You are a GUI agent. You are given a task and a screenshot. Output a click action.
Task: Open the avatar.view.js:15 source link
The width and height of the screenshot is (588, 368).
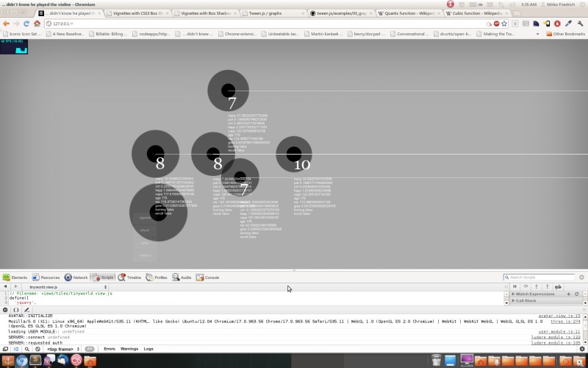click(559, 316)
